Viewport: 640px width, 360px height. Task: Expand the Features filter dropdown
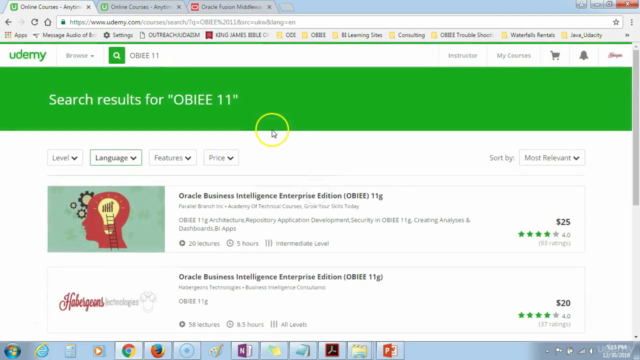coord(173,158)
